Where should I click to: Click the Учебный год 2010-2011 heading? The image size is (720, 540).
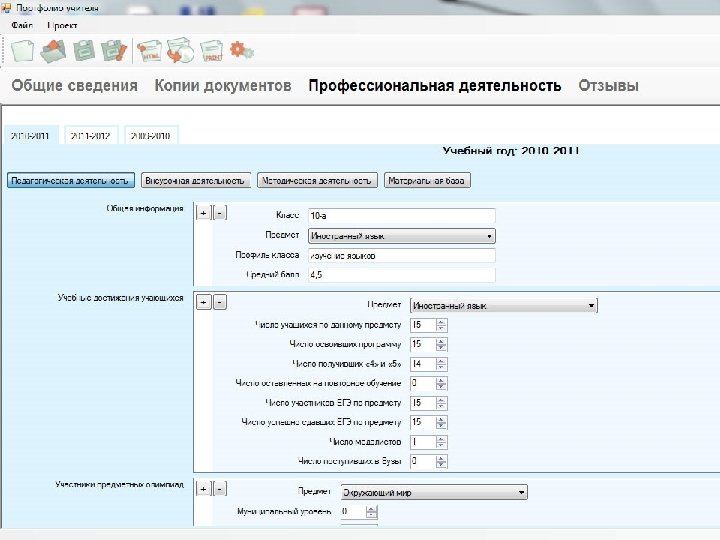pos(511,151)
